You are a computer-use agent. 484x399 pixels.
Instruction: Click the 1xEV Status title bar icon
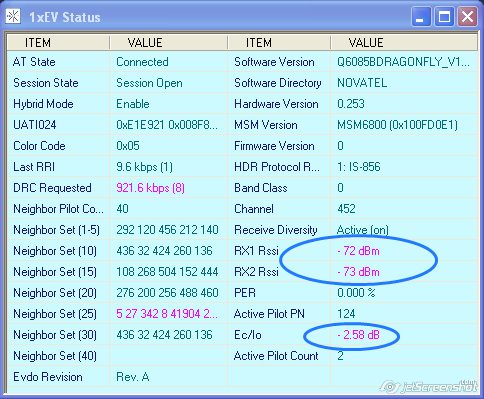[x=13, y=16]
